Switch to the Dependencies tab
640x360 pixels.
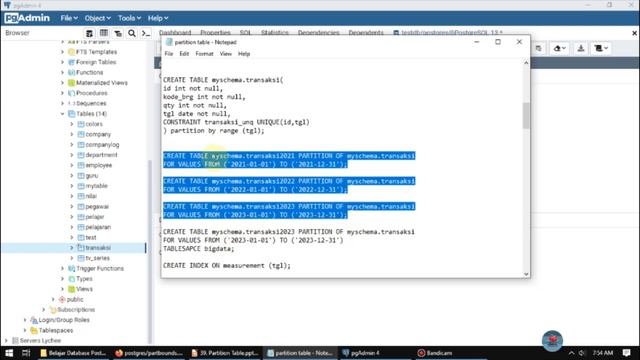click(318, 32)
